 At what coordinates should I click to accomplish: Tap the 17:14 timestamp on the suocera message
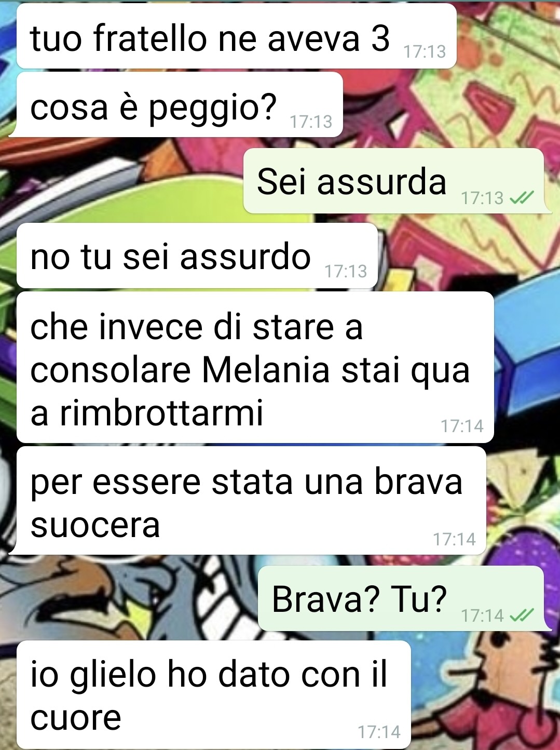pos(455,539)
